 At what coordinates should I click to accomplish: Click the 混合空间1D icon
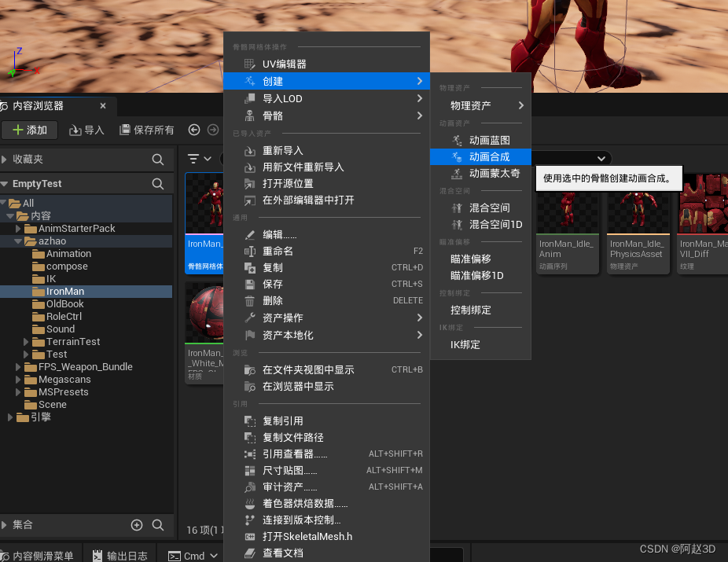click(x=458, y=225)
